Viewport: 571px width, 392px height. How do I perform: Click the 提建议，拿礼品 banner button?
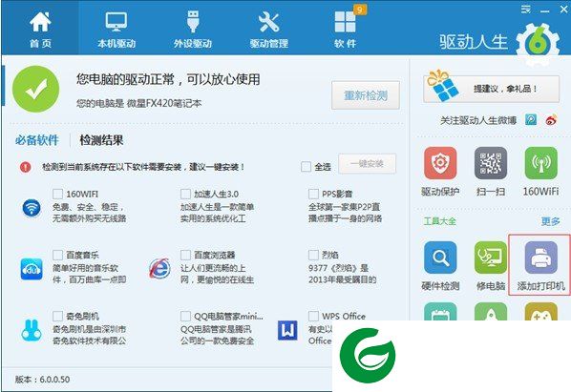(x=491, y=89)
